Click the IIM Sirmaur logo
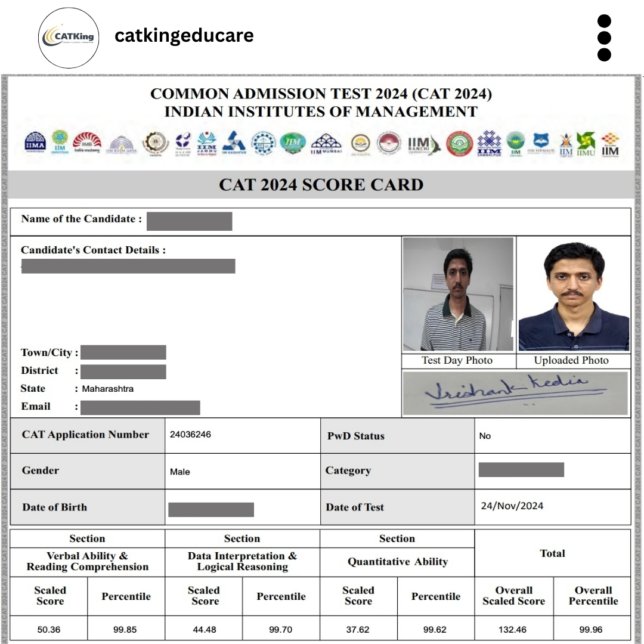The height and width of the screenshot is (644, 644). 541,143
